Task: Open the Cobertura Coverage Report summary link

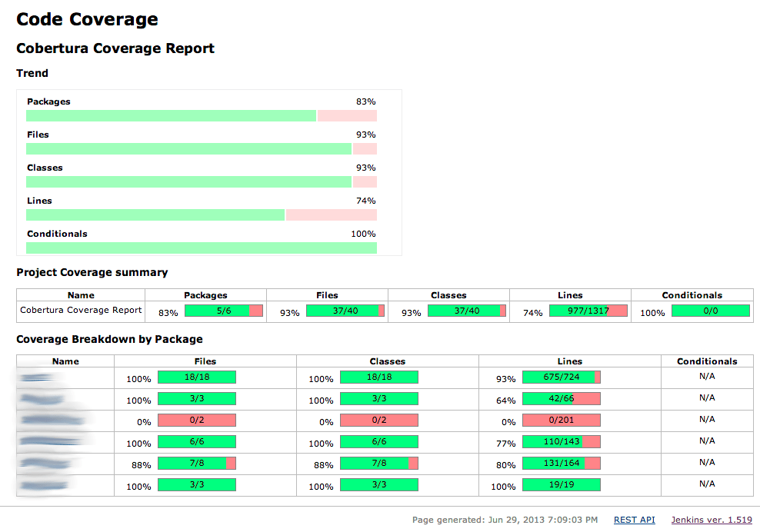Action: [x=80, y=311]
